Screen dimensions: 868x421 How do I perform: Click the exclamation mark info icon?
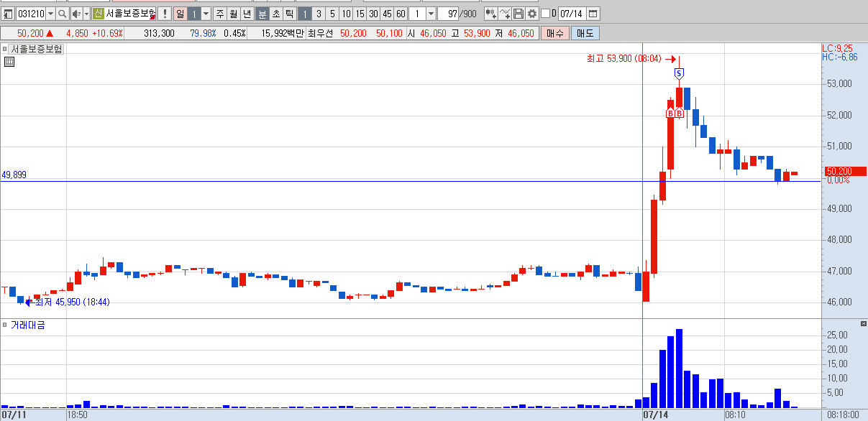(164, 14)
